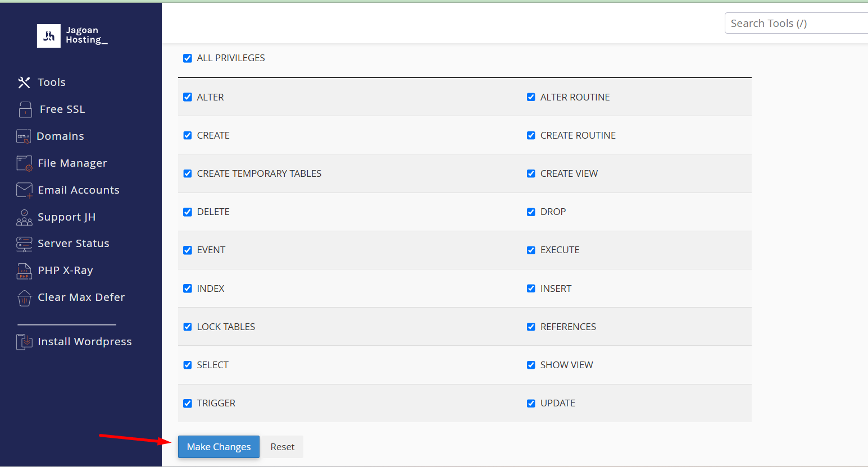Uncheck the ALL PRIVILEGES checkbox

(x=187, y=58)
